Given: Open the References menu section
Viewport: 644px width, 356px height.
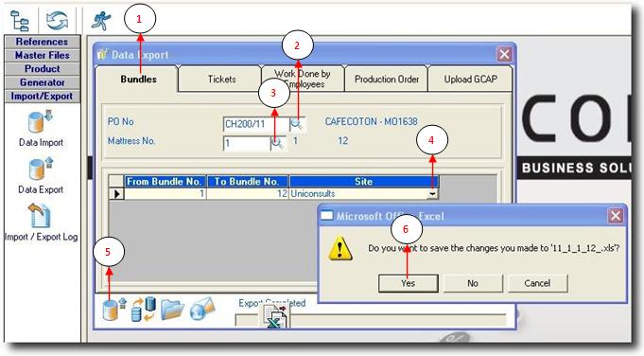Looking at the screenshot, I should point(42,42).
